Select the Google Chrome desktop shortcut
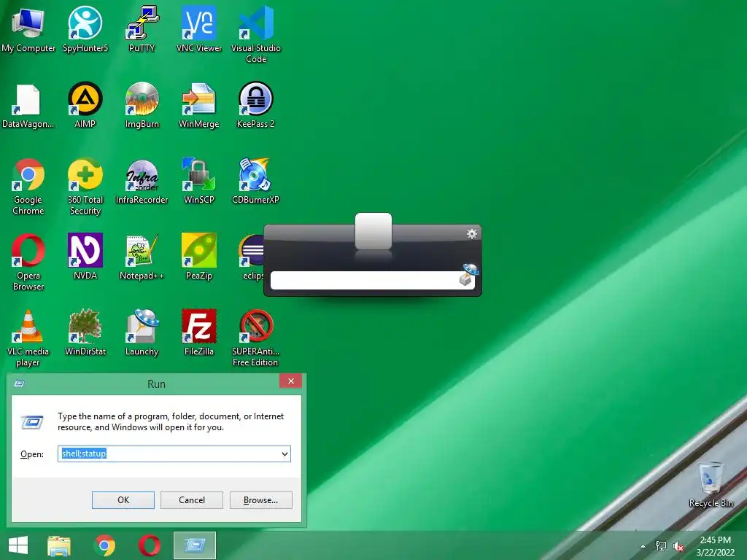This screenshot has height=560, width=747. 28,187
